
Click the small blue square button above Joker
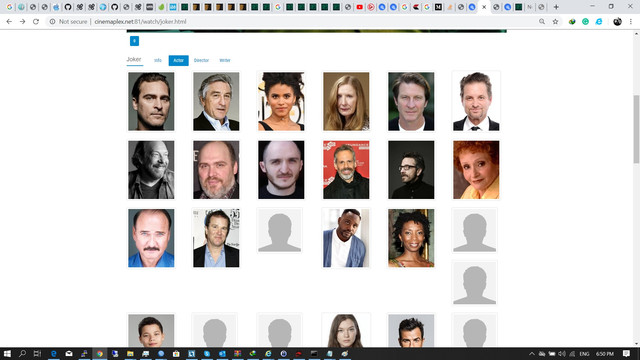tap(134, 41)
